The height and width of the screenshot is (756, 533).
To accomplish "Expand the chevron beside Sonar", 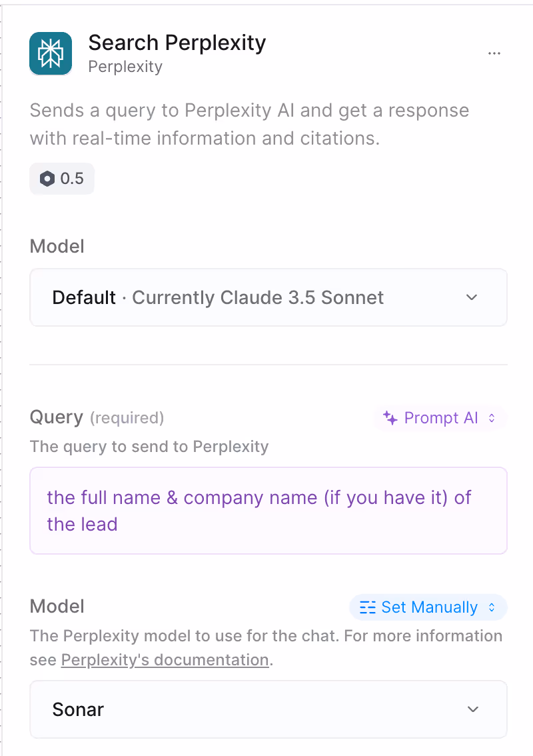I will point(473,709).
